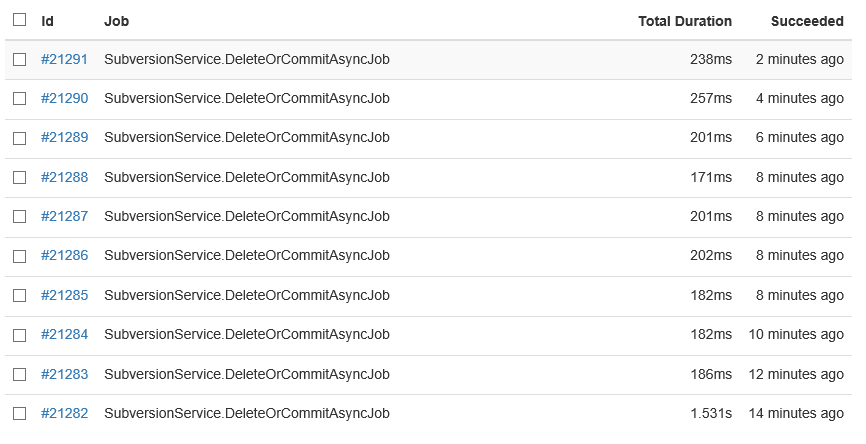
Task: Tick the box for job #21284
Action: point(19,335)
